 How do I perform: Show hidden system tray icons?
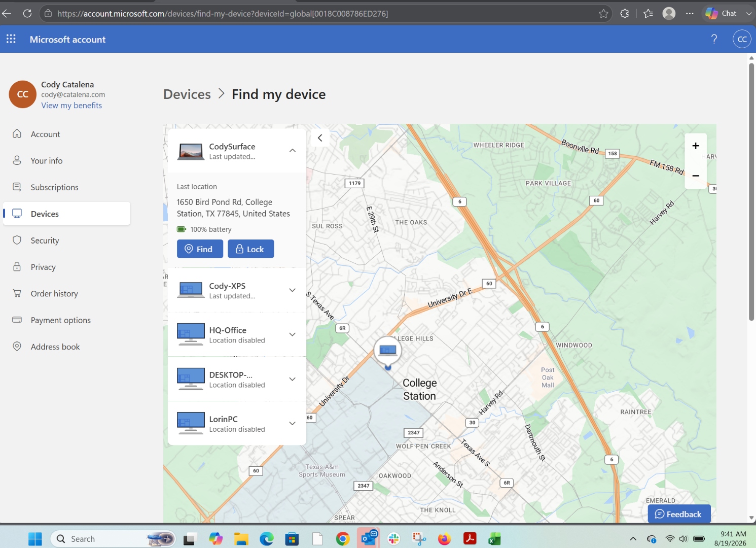click(x=633, y=539)
